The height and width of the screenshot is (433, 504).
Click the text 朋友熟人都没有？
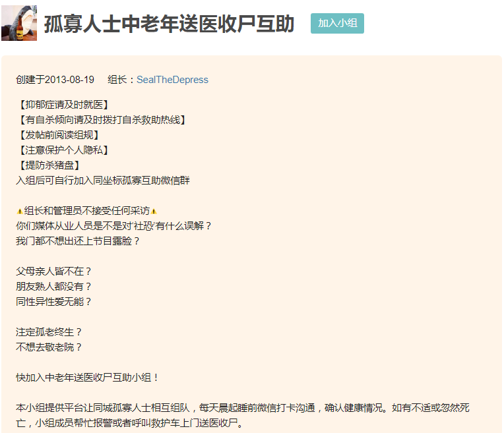pyautogui.click(x=54, y=287)
